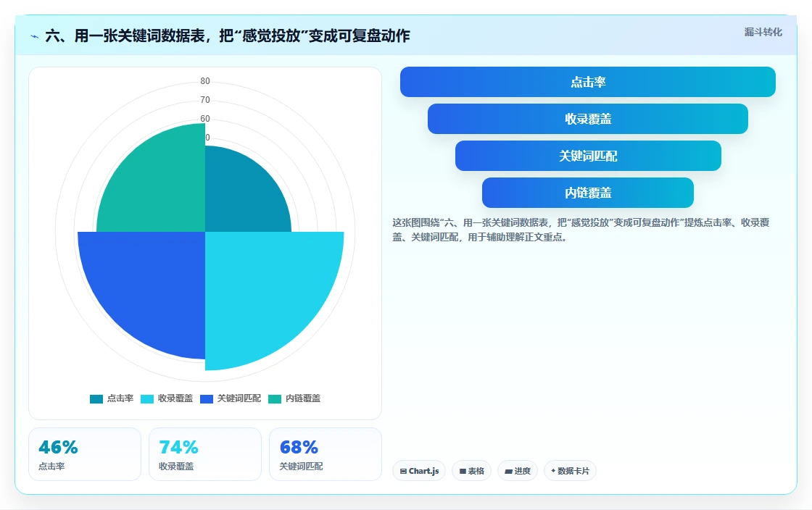Image resolution: width=812 pixels, height=510 pixels.
Task: Toggle 关键词匹配 legend color box
Action: (x=207, y=398)
